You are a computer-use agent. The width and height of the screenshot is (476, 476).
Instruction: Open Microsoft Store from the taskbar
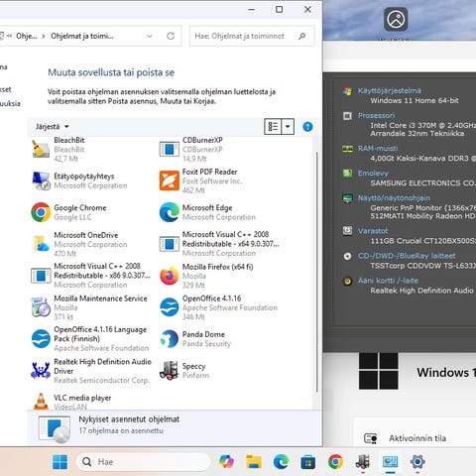coord(307,461)
